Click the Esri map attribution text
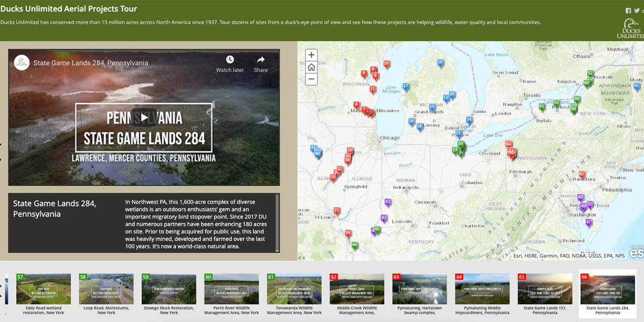 pos(568,257)
